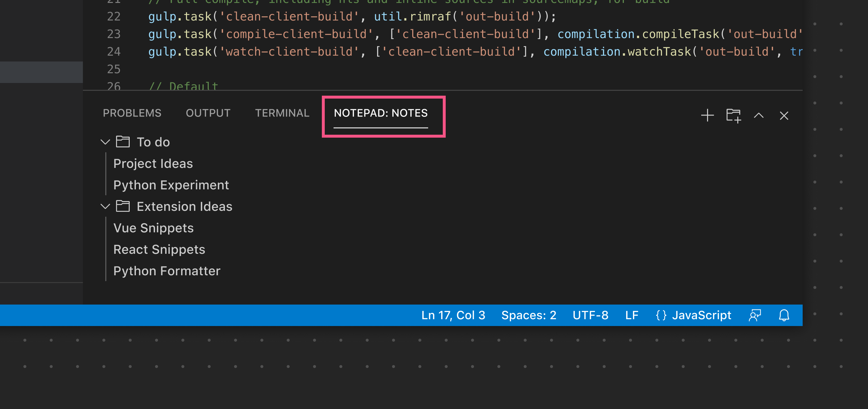Open the notifications bell in the status bar
Viewport: 868px width, 409px height.
point(784,315)
